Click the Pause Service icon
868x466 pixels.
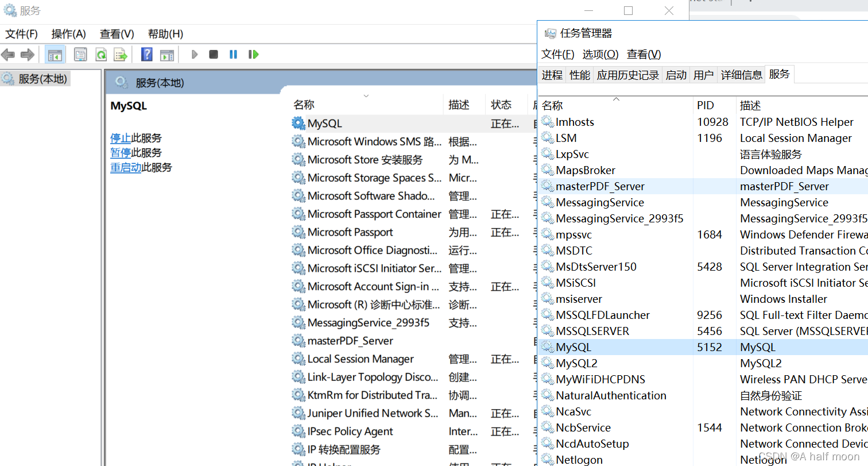click(x=233, y=55)
